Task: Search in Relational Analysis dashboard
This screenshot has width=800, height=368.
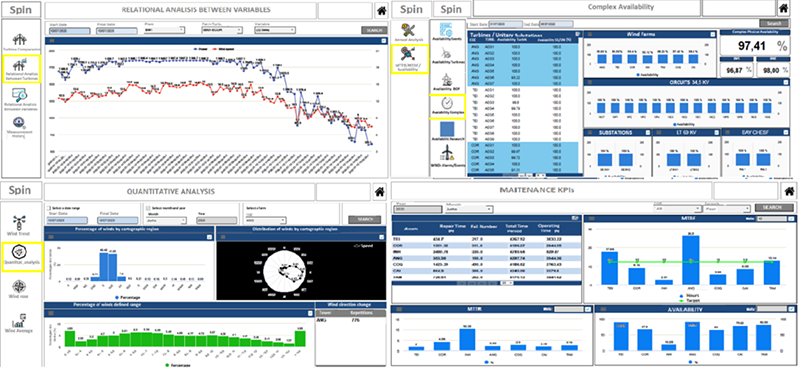Action: (x=374, y=30)
